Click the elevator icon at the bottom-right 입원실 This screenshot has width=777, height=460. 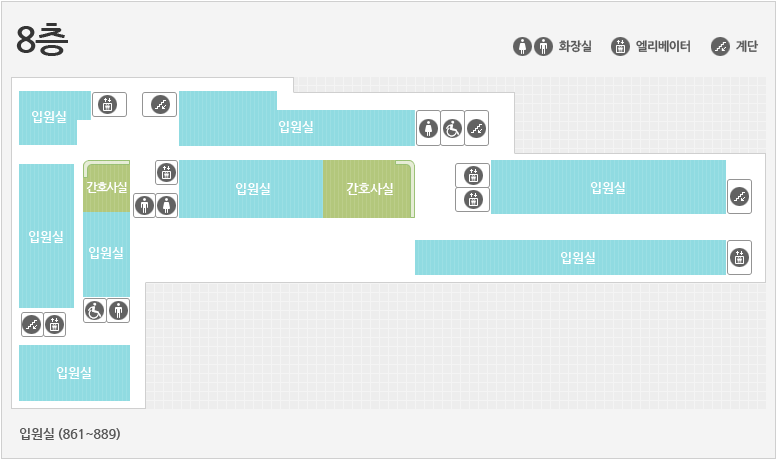[739, 258]
